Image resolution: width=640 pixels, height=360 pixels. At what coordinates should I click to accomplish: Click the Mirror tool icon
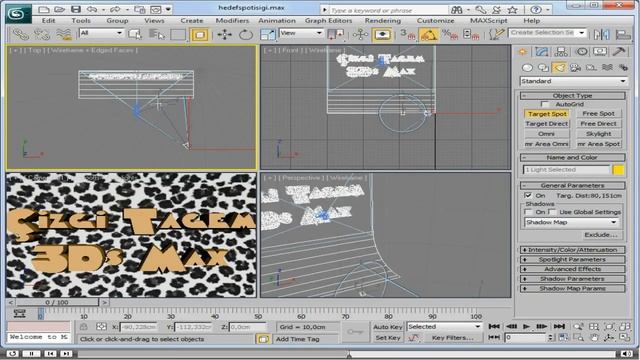[x=602, y=35]
